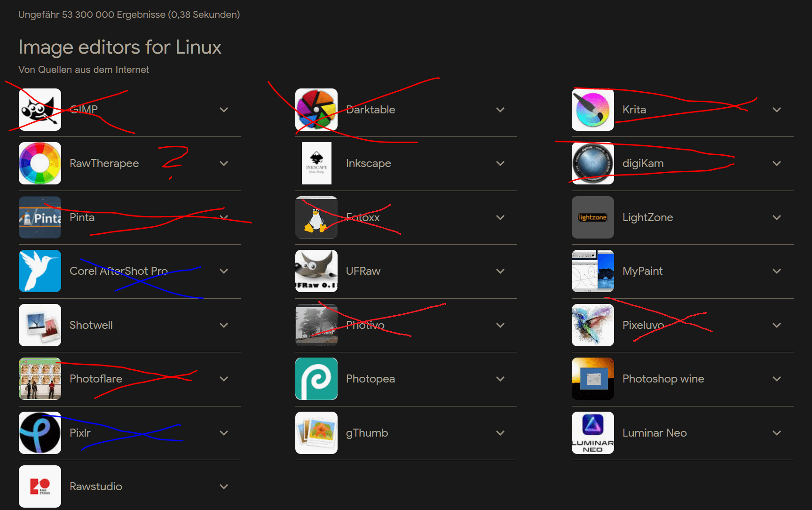Select the Fotoxx penguin icon
812x510 pixels.
pos(316,217)
